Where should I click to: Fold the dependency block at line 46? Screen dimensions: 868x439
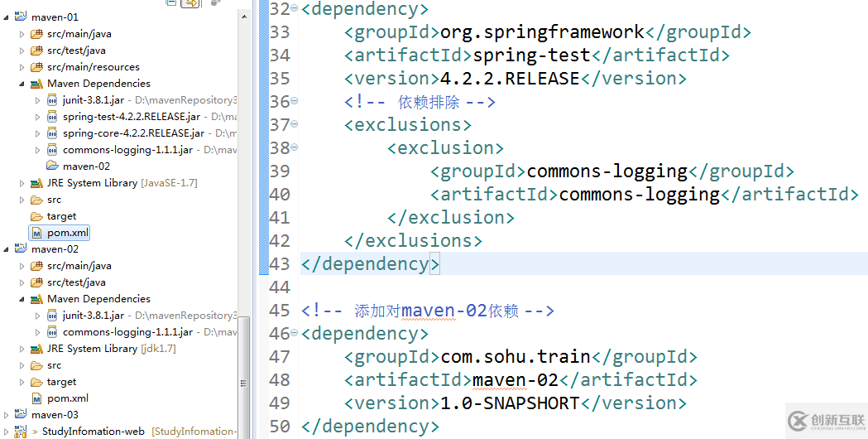tap(294, 333)
